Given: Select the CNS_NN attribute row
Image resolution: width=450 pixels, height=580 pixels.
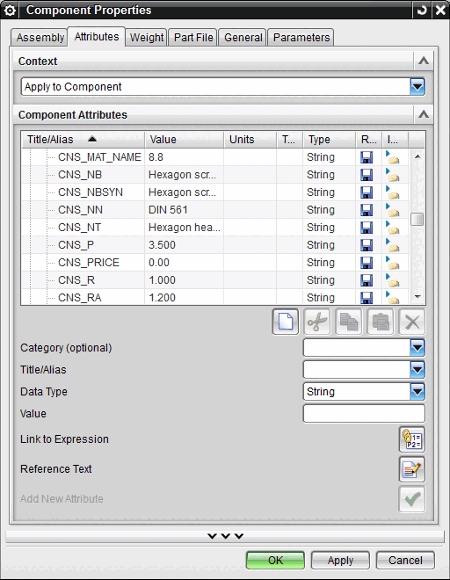Looking at the screenshot, I should (x=215, y=210).
